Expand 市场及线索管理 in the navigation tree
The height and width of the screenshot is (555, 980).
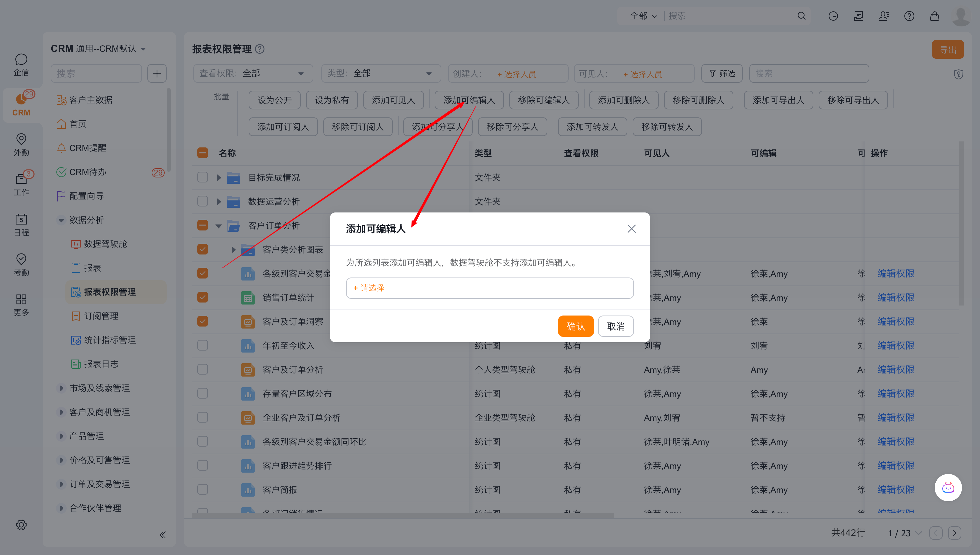(x=61, y=388)
